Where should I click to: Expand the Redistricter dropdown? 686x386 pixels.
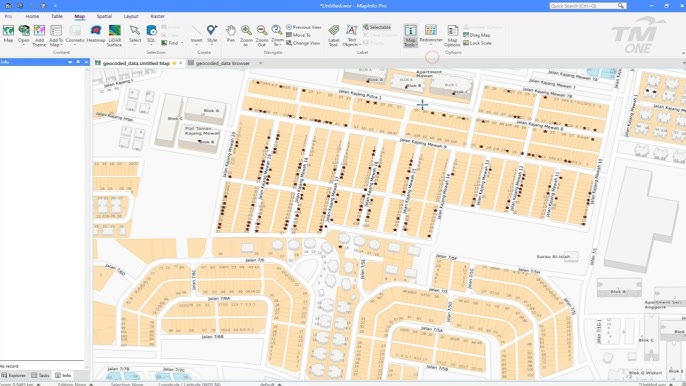(x=430, y=35)
